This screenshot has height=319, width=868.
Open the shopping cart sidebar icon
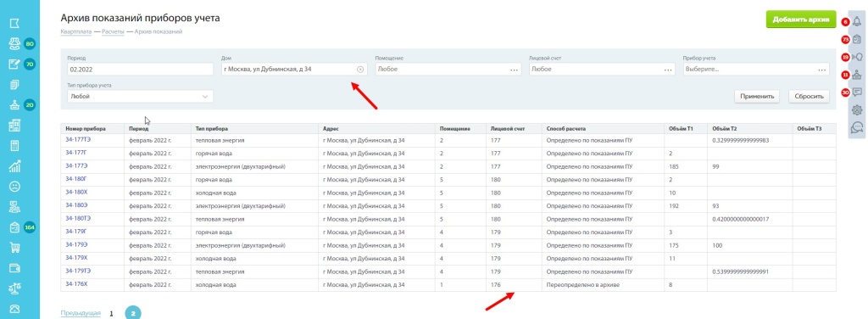(15, 248)
